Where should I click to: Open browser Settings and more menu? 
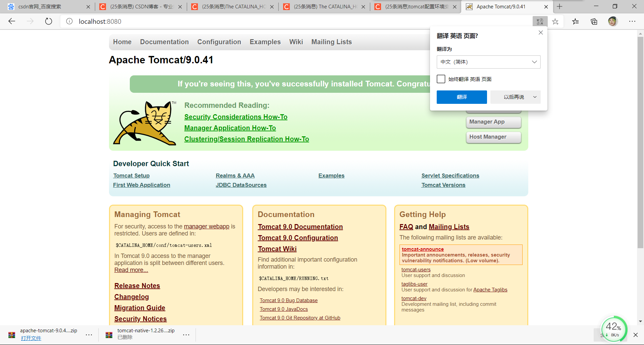pyautogui.click(x=632, y=21)
